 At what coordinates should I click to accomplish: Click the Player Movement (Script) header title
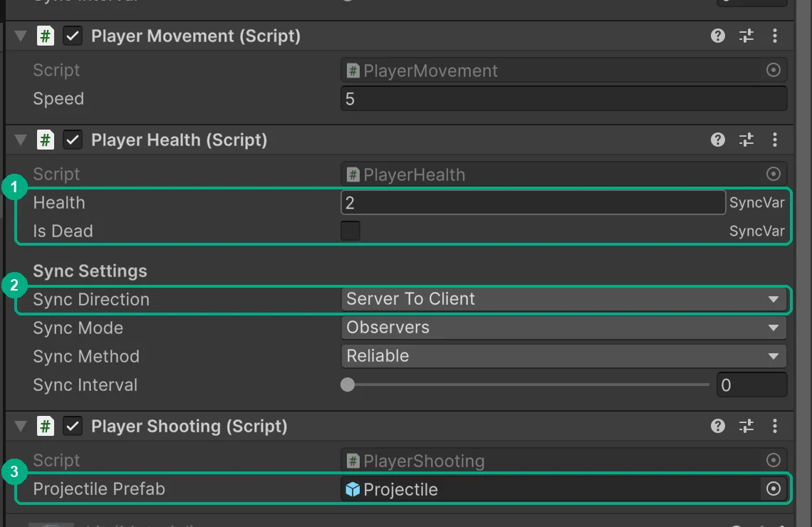click(196, 36)
